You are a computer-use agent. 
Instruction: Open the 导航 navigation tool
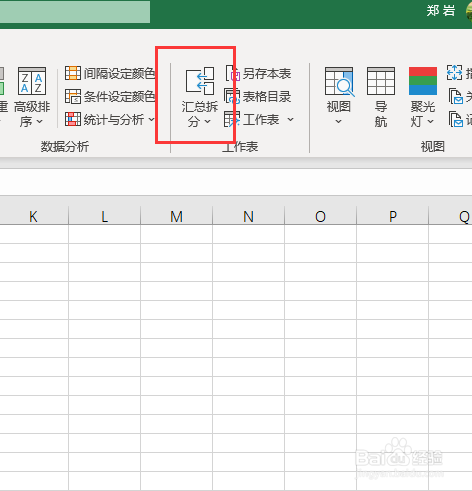click(381, 97)
